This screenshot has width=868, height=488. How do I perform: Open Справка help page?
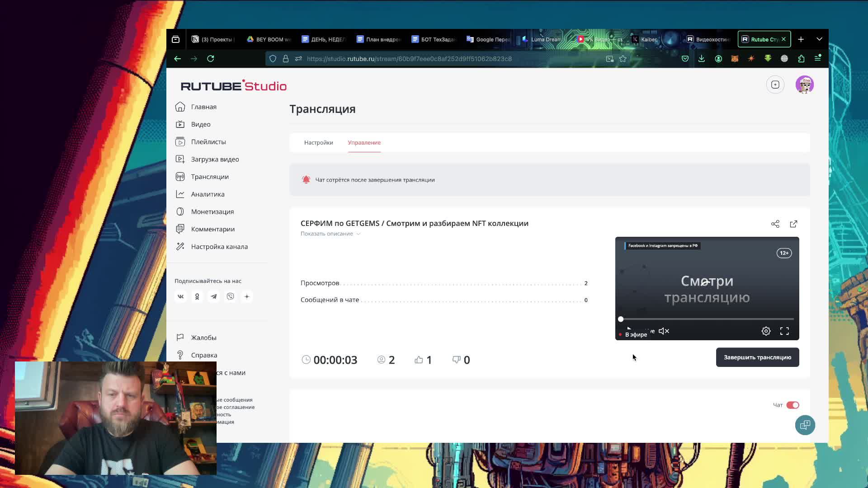[x=196, y=355]
